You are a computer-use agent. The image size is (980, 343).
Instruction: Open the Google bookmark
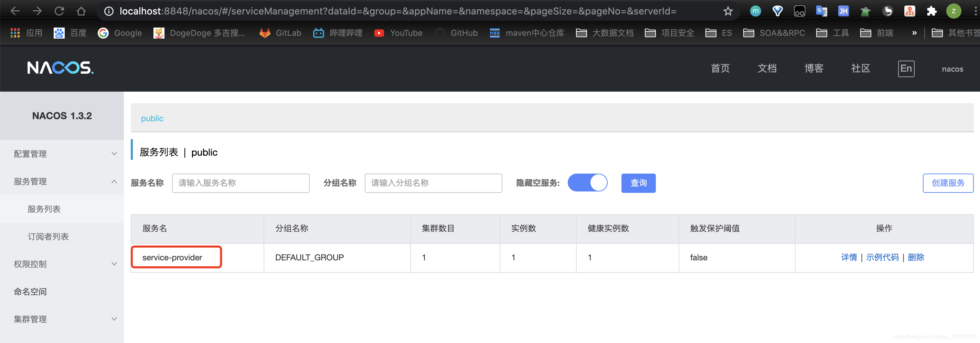click(119, 33)
